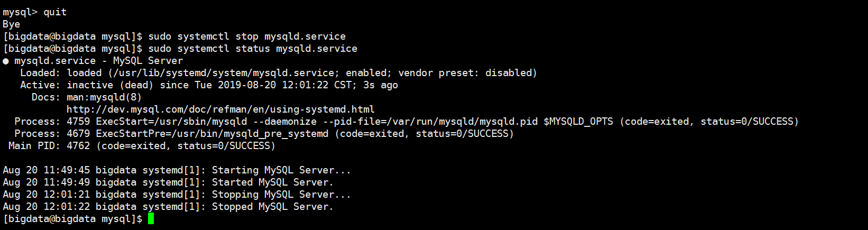Click the man:mysqld(8) docs reference
This screenshot has height=230, width=868.
(104, 97)
